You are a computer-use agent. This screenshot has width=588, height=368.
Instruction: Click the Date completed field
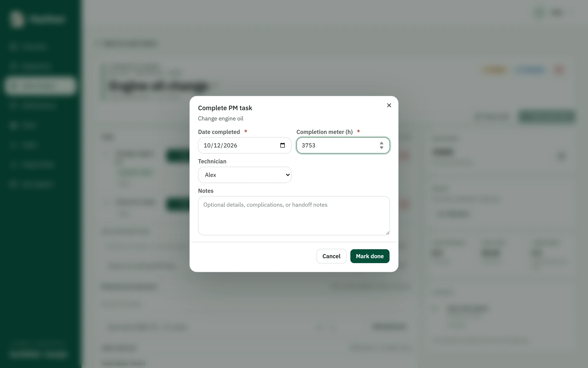point(244,145)
